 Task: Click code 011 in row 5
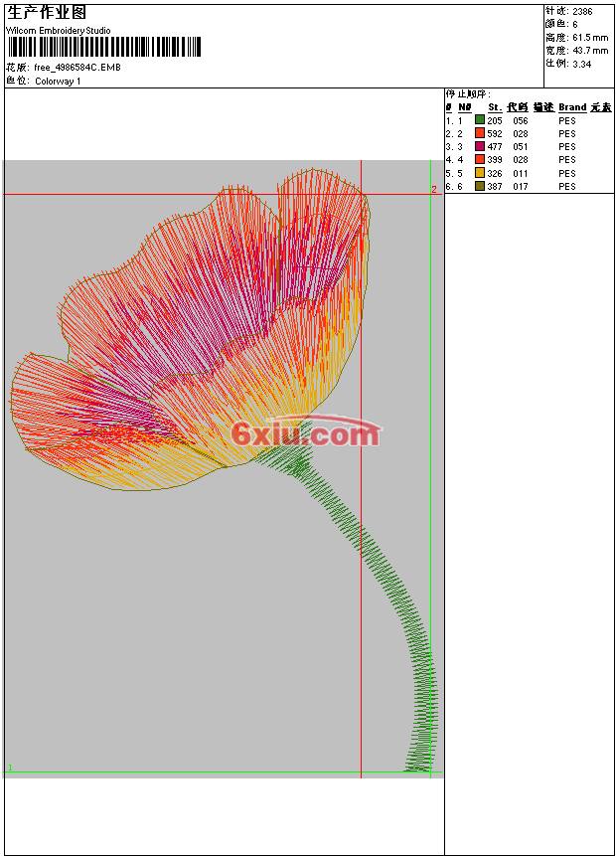(521, 174)
